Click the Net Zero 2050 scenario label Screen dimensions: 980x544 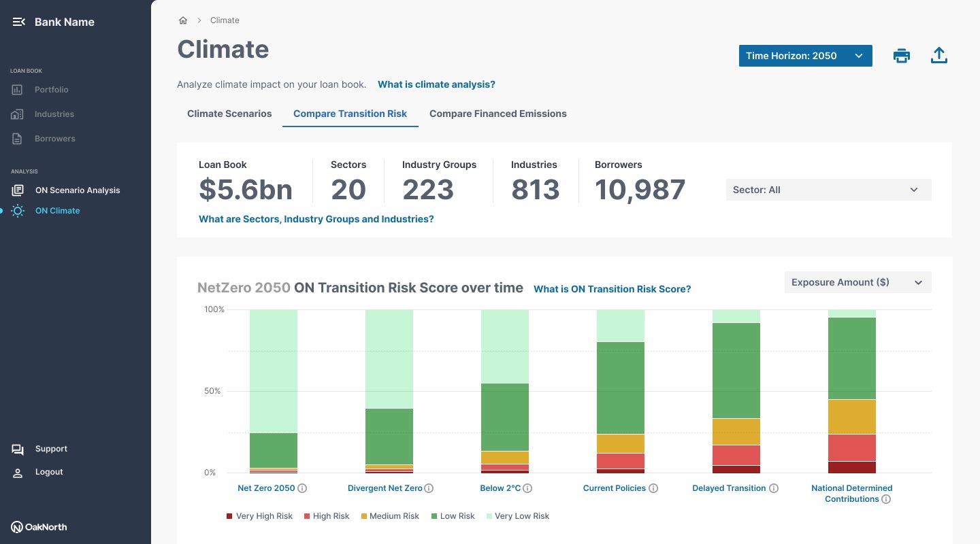click(266, 488)
